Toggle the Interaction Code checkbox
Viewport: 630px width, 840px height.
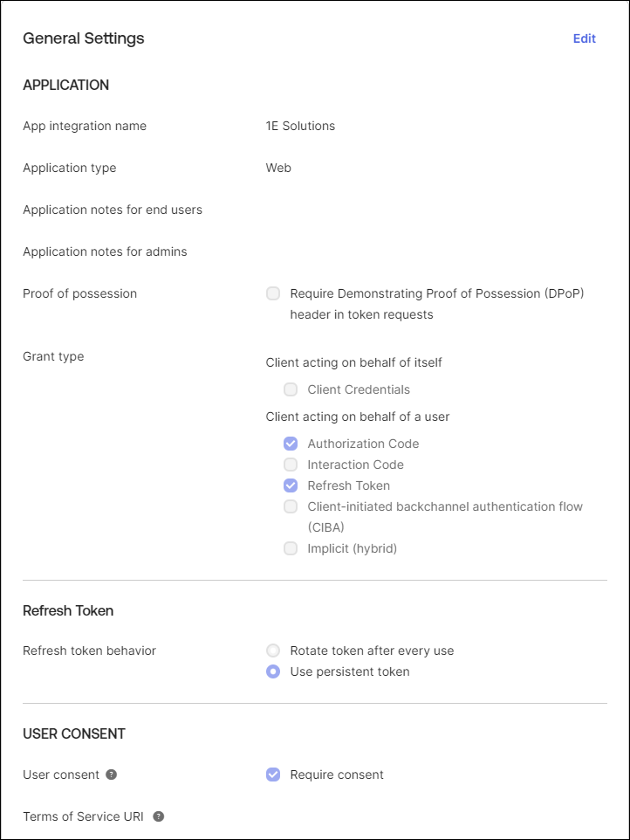click(291, 465)
